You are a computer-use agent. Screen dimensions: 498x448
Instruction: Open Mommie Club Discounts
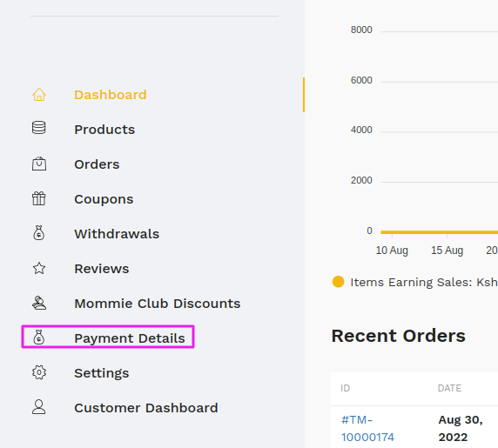158,304
